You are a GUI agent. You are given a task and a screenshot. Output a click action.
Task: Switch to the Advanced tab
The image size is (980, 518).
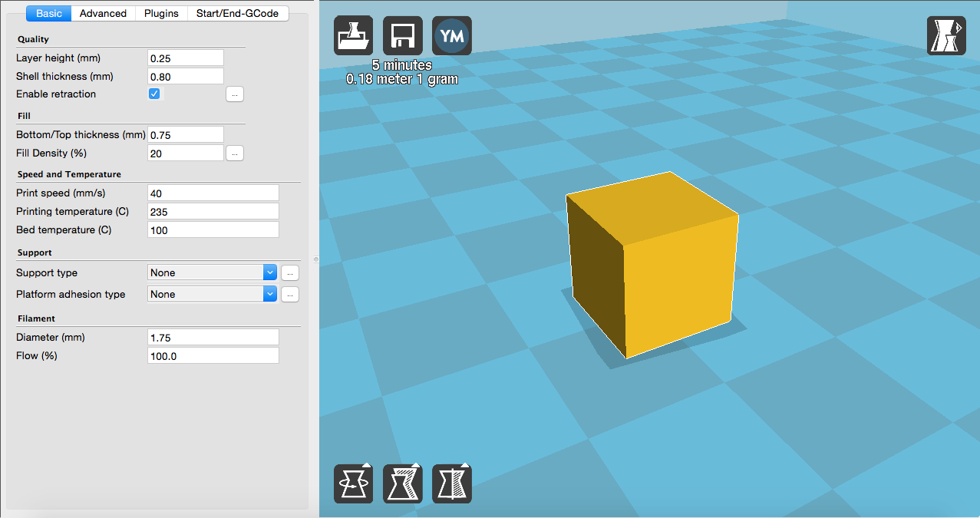coord(103,13)
